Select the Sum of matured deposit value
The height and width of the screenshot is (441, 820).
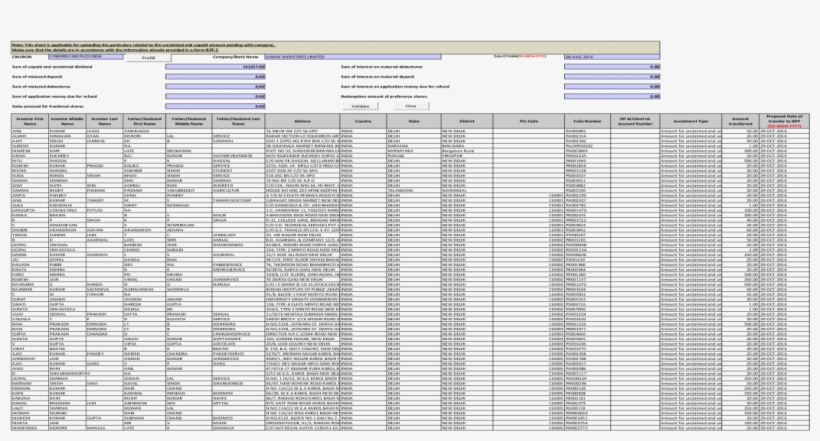point(215,77)
